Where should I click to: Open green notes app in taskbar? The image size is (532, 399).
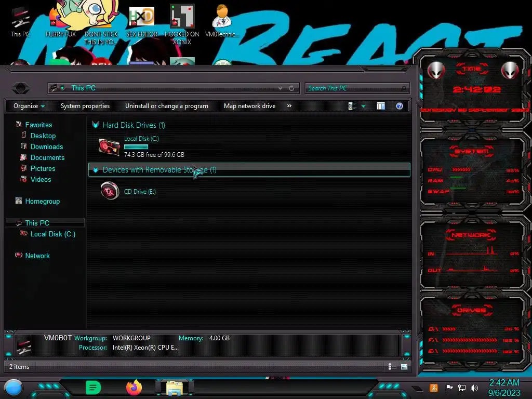click(93, 388)
